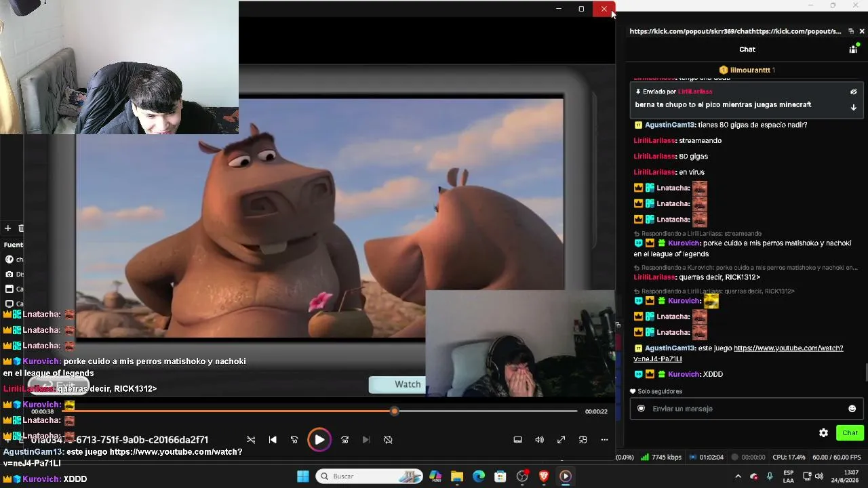Open Brave browser from the taskbar
The image size is (868, 488).
click(x=544, y=476)
